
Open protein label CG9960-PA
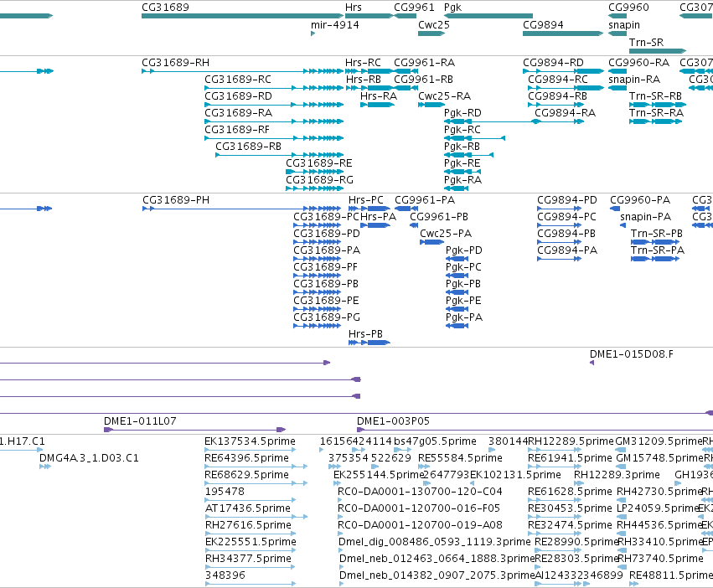pyautogui.click(x=640, y=200)
